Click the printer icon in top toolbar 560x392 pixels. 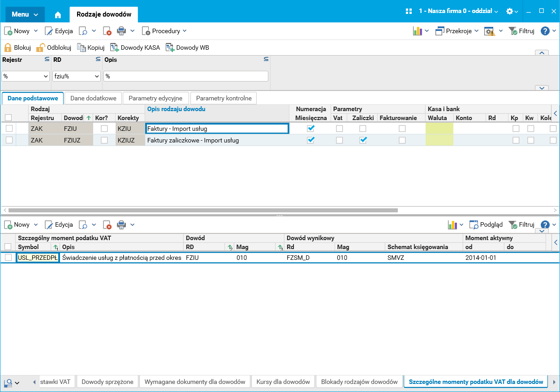[121, 31]
